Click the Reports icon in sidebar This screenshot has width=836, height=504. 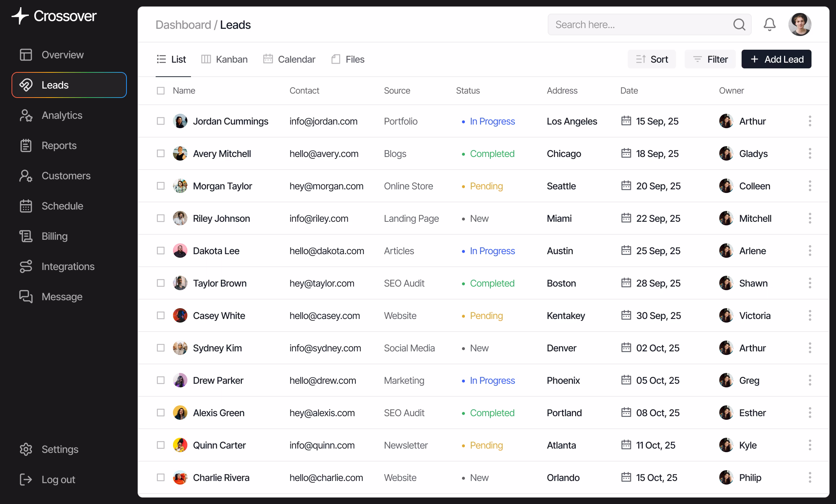26,145
